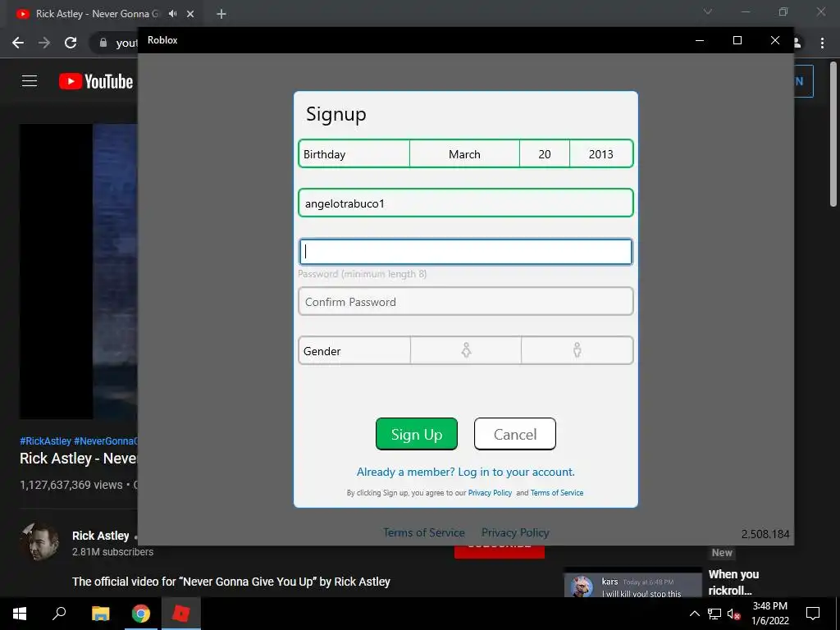Screen dimensions: 840x630
Task: Select the male gender icon
Action: tap(577, 350)
